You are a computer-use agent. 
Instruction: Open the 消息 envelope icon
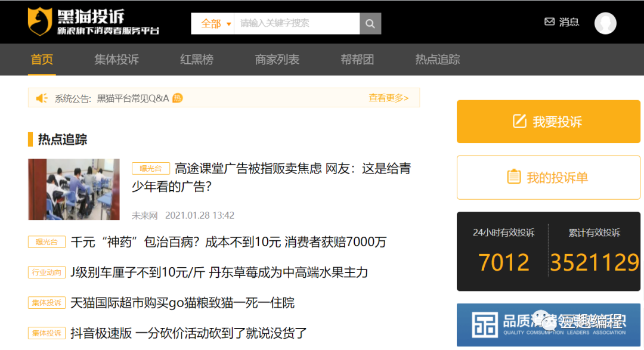(549, 22)
